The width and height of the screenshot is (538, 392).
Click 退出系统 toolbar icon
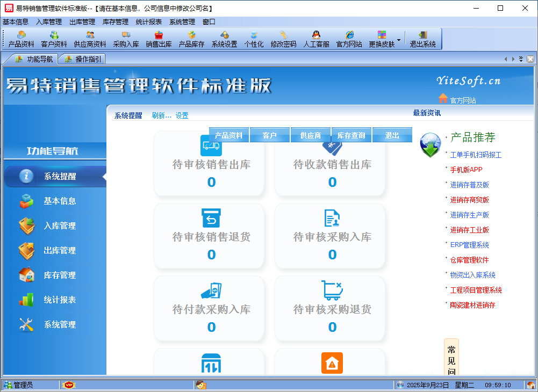click(x=422, y=39)
